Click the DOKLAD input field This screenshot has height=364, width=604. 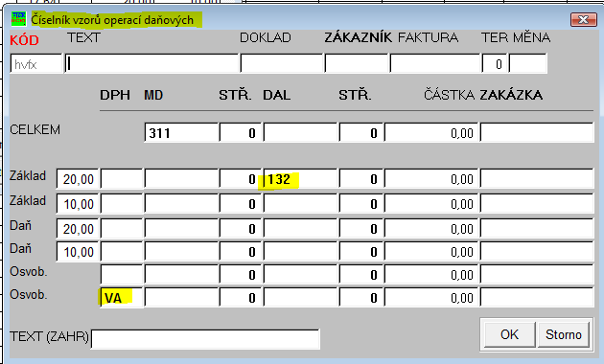click(x=282, y=64)
